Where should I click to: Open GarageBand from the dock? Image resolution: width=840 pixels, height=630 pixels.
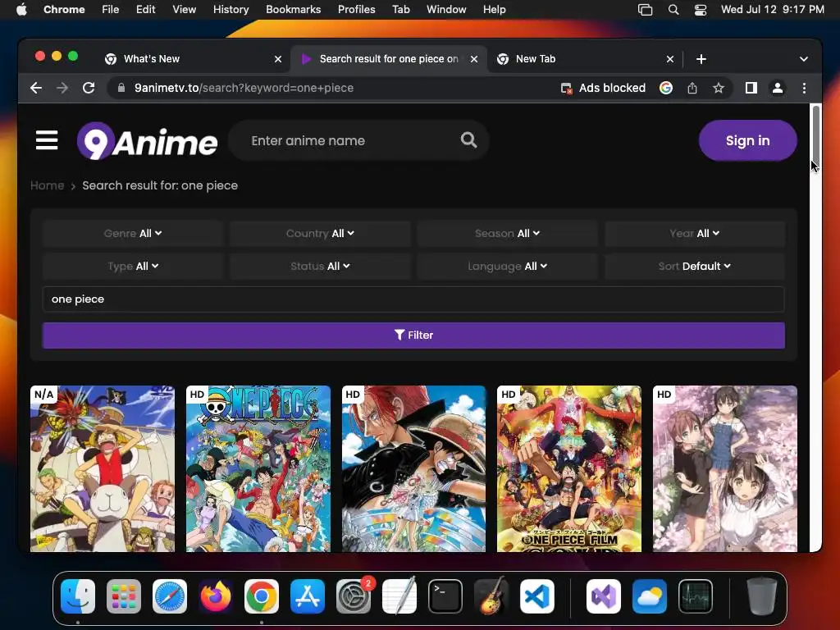(x=491, y=596)
